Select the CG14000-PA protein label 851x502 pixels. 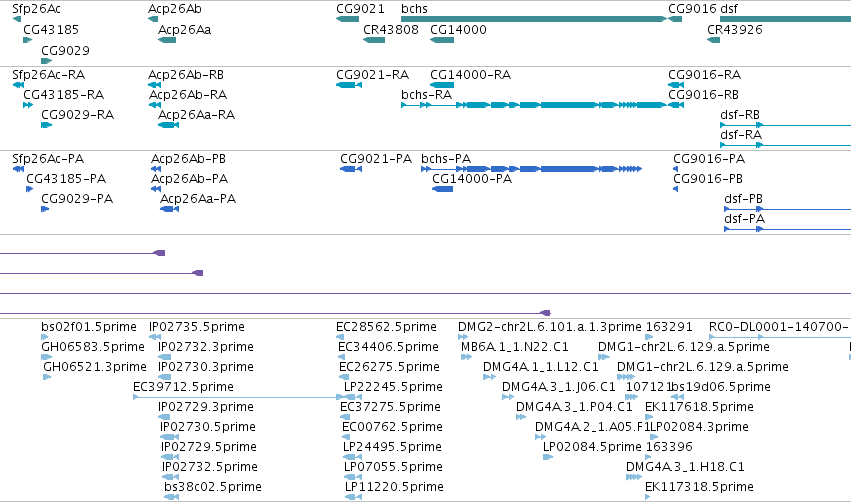click(472, 179)
